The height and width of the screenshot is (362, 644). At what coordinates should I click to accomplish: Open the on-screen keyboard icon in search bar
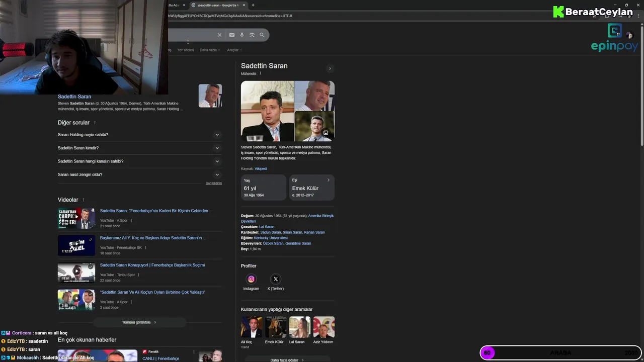click(232, 35)
